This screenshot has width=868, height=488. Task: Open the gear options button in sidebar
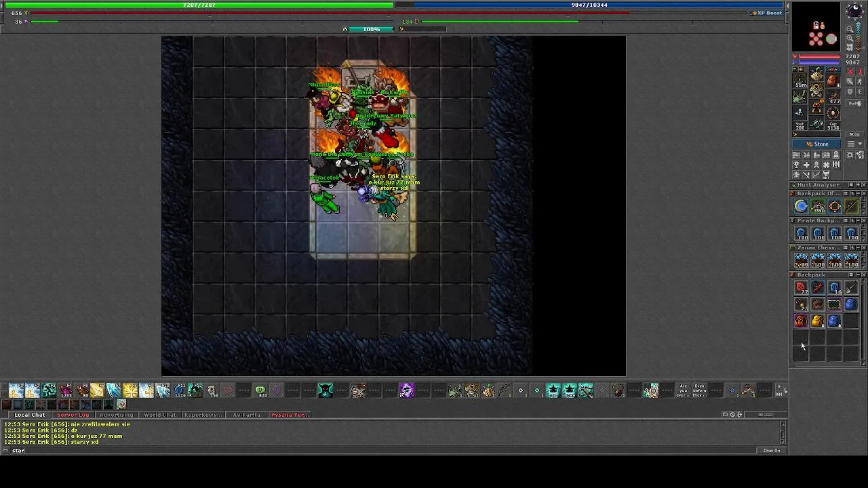850,155
